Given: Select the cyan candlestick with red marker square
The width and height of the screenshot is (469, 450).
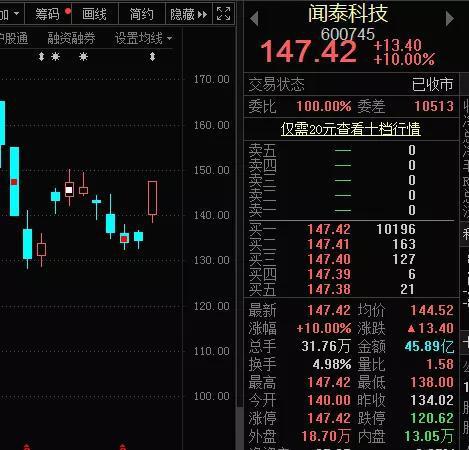Looking at the screenshot, I should click(14, 182).
